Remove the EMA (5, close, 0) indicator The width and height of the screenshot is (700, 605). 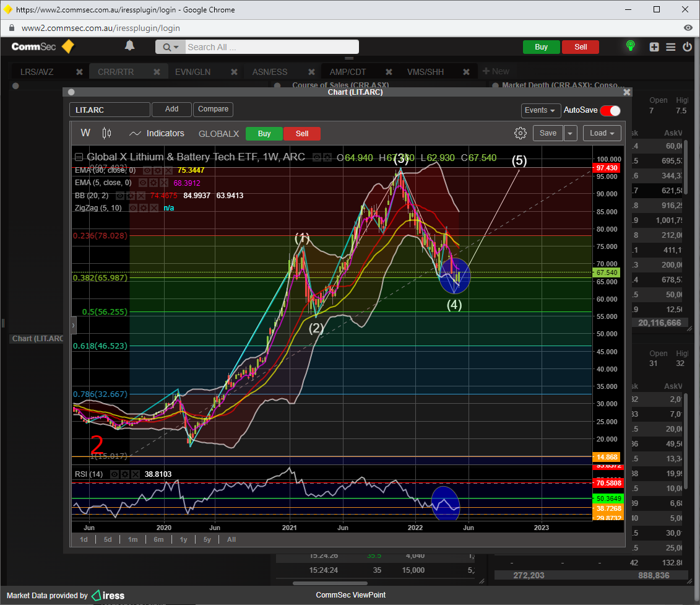click(x=164, y=183)
